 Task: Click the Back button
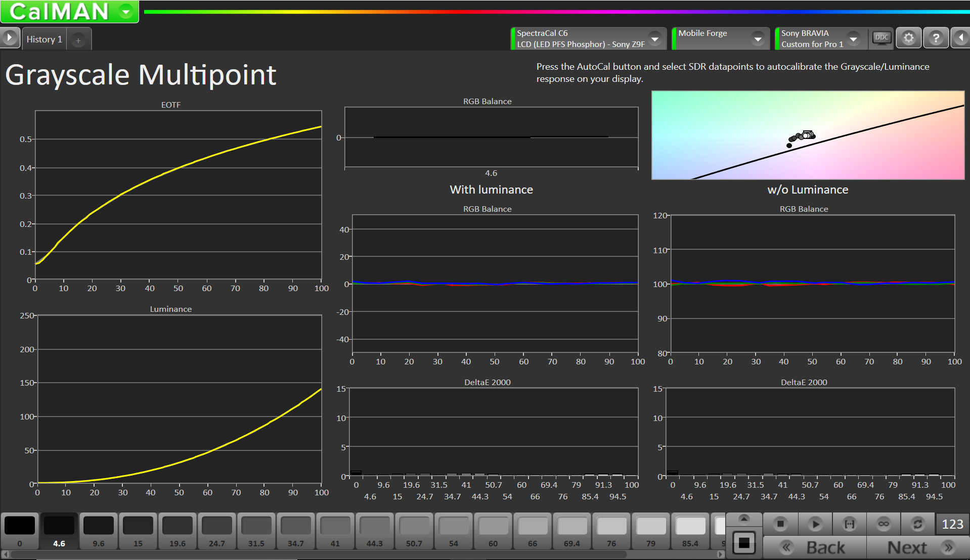[815, 547]
